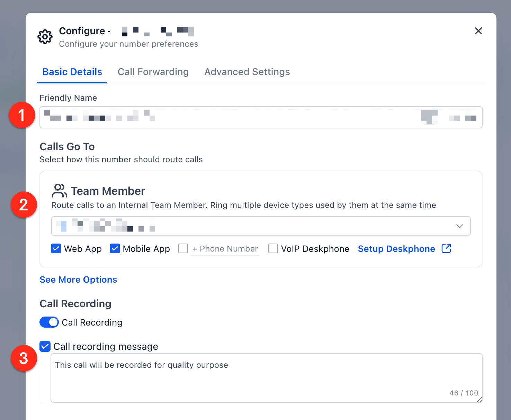Screen dimensions: 511x420
Task: Click the See More Options link
Action: pyautogui.click(x=78, y=280)
